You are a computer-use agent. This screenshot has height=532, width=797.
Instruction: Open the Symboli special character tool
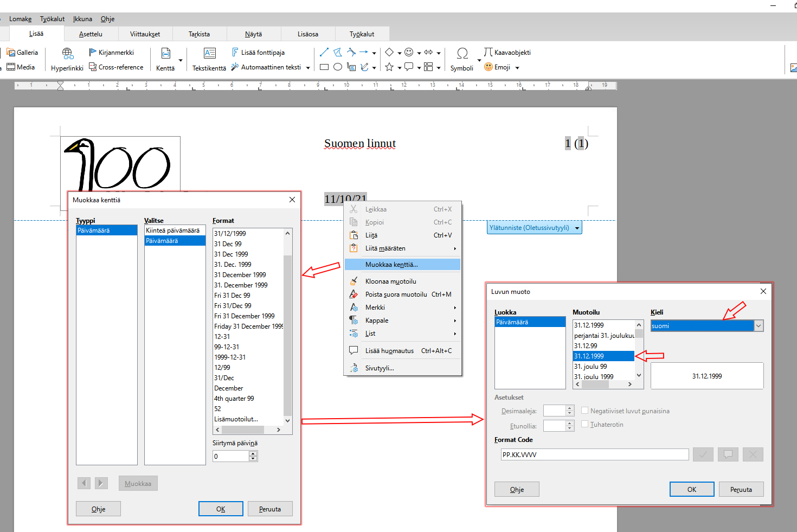[462, 60]
